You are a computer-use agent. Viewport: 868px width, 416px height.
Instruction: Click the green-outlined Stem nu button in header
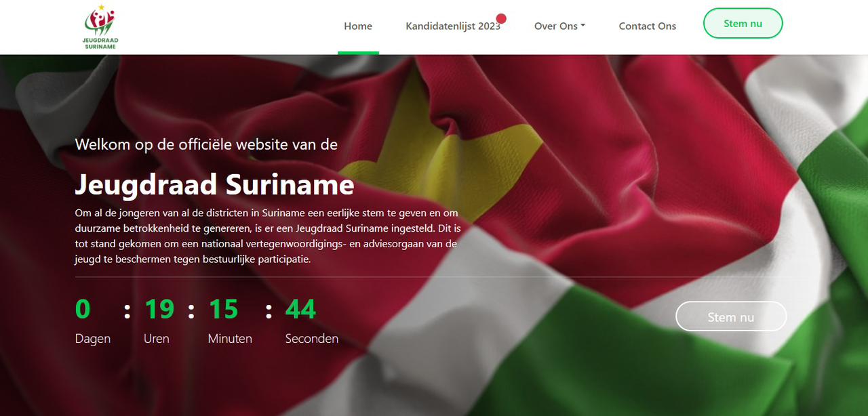(x=743, y=23)
